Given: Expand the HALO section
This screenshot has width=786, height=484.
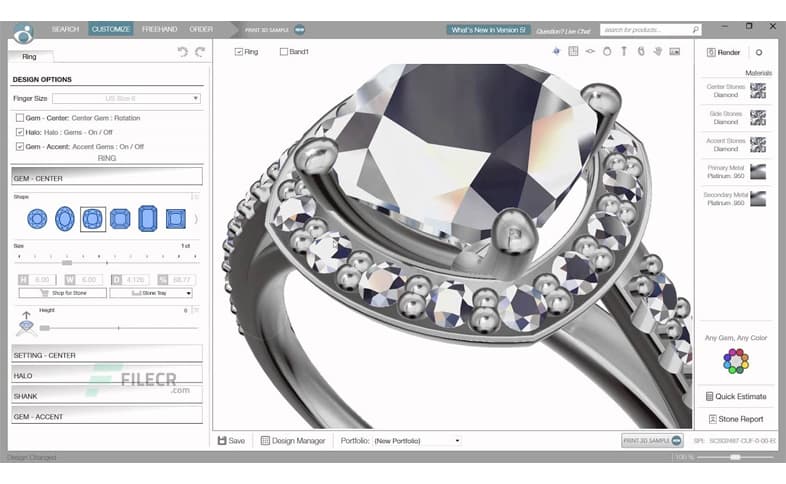Looking at the screenshot, I should coord(107,374).
